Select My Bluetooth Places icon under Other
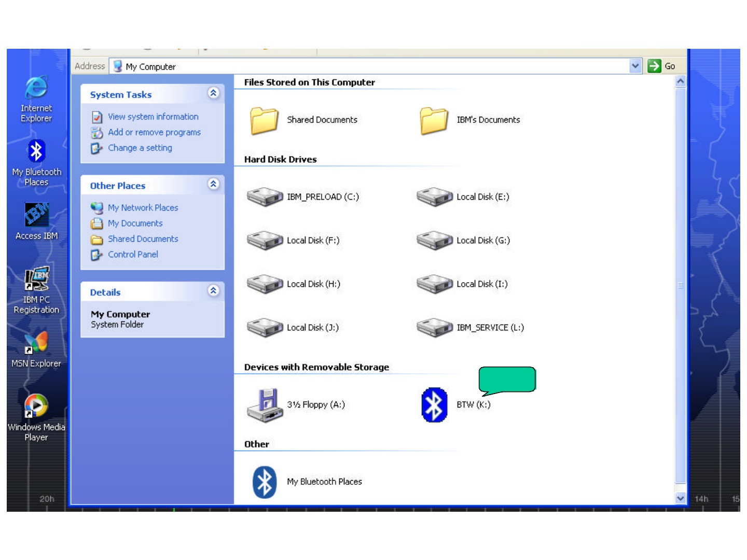The width and height of the screenshot is (747, 560). pos(265,482)
